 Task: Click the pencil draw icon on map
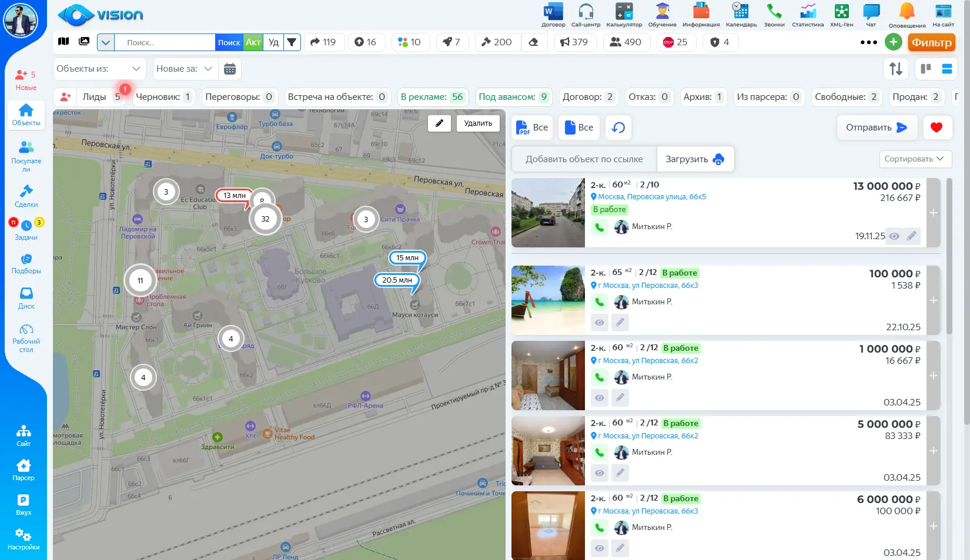coord(439,123)
